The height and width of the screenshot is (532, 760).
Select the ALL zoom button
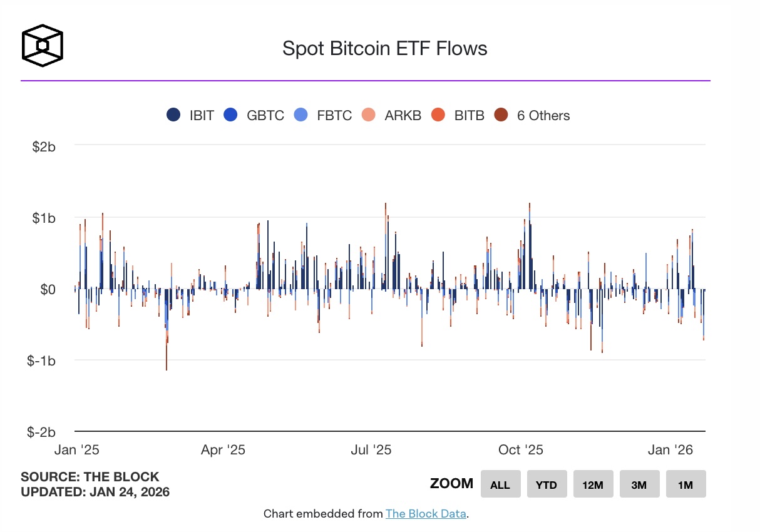pyautogui.click(x=500, y=484)
